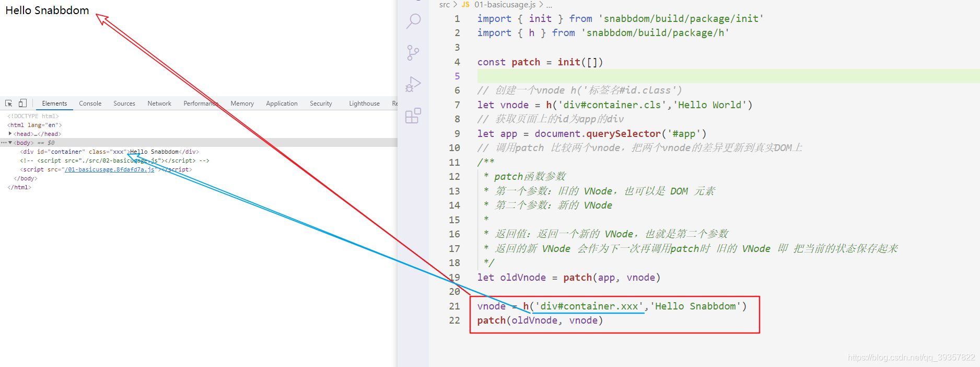Toggle device toolbar in DevTools

tap(22, 104)
